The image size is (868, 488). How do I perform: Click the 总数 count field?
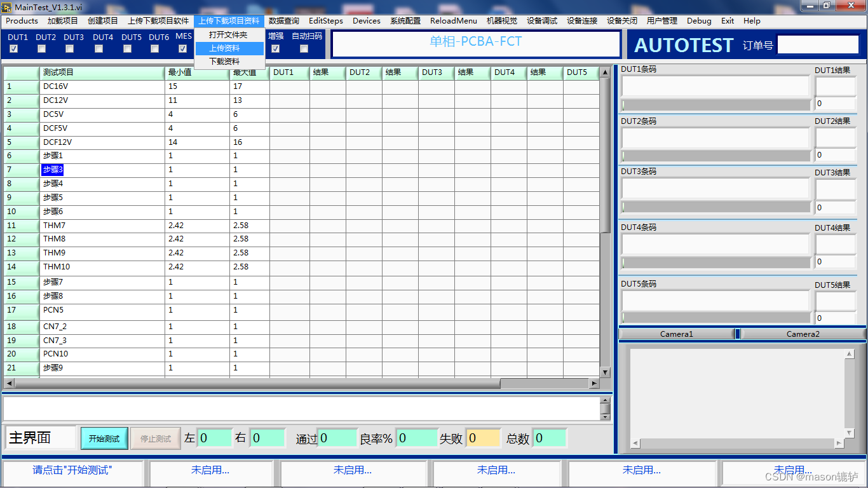pyautogui.click(x=549, y=438)
